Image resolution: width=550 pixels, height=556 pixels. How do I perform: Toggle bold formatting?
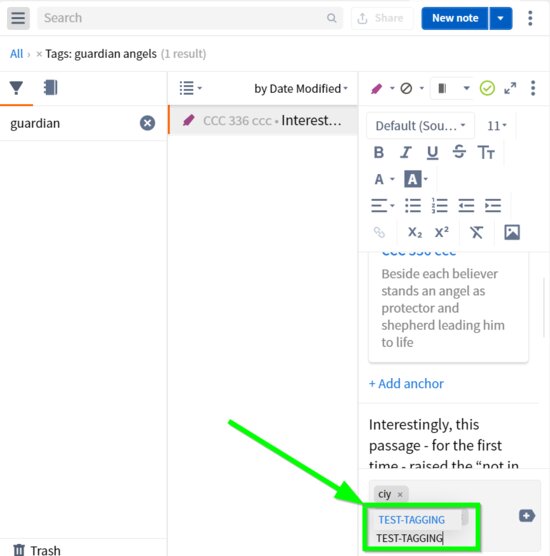point(379,152)
